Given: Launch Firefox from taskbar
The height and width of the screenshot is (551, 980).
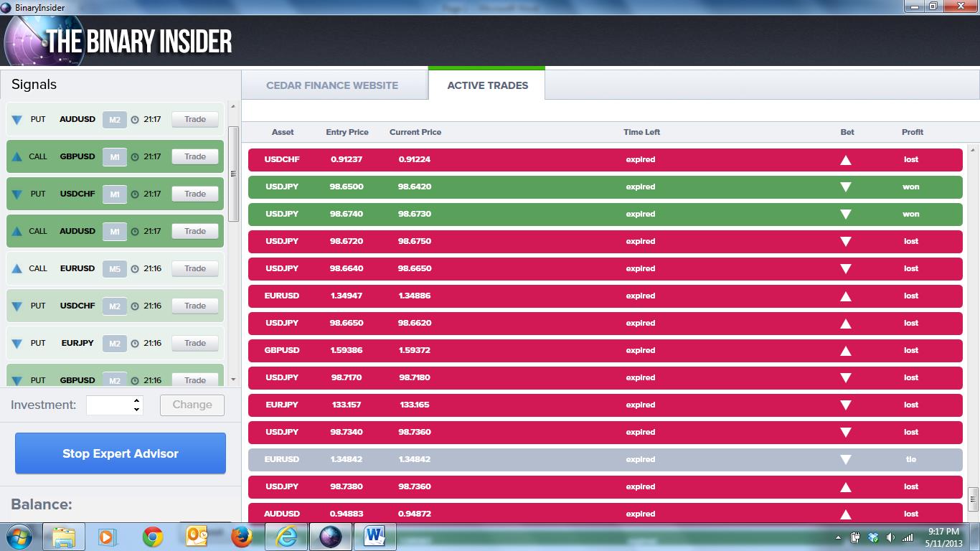Looking at the screenshot, I should pyautogui.click(x=242, y=537).
